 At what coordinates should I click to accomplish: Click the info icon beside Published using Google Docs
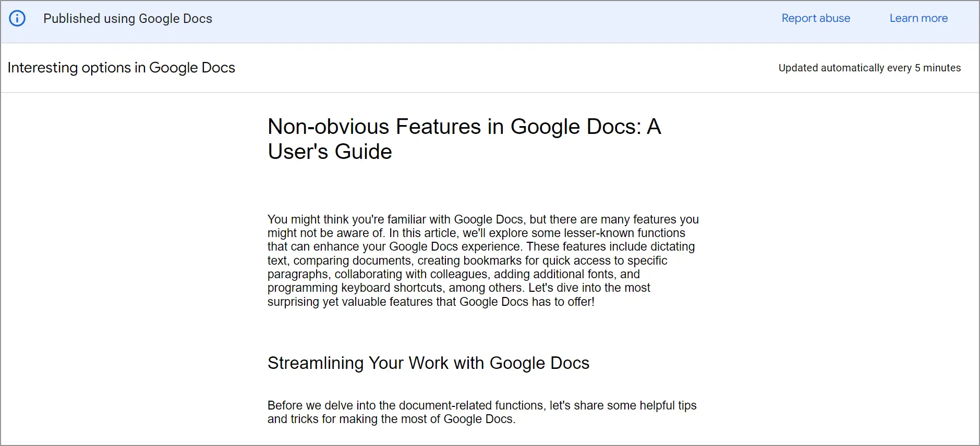(x=17, y=19)
